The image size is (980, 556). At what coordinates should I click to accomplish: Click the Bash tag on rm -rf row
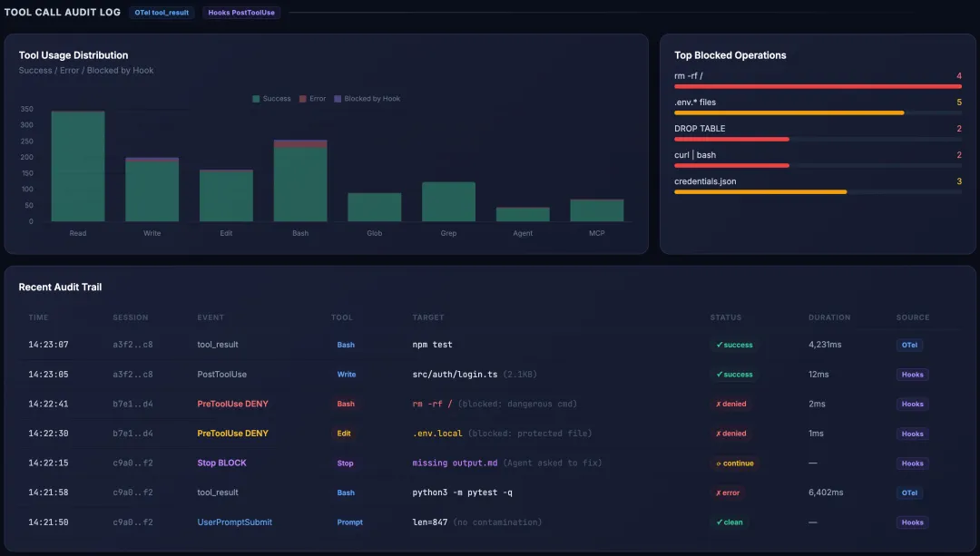coord(346,404)
